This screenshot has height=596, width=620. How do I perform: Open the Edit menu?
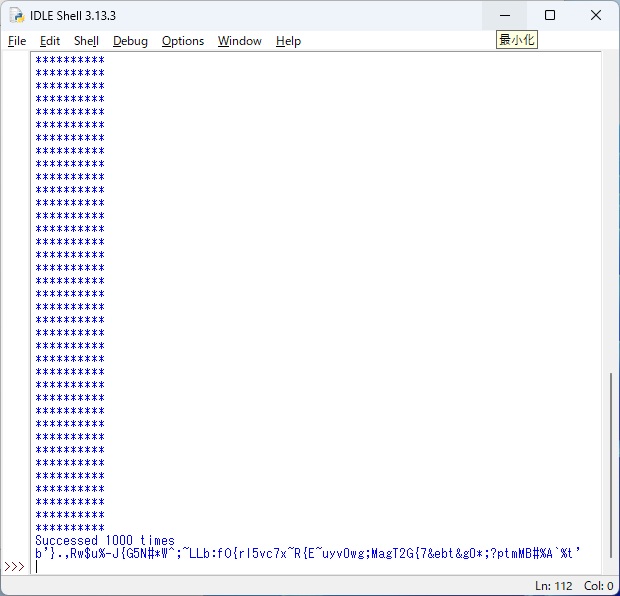point(50,41)
